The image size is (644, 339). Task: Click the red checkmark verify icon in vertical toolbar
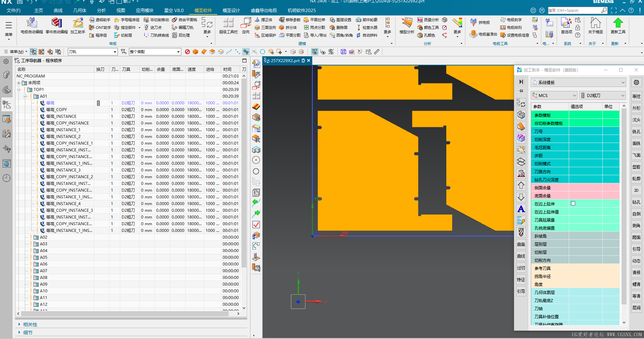point(256,225)
